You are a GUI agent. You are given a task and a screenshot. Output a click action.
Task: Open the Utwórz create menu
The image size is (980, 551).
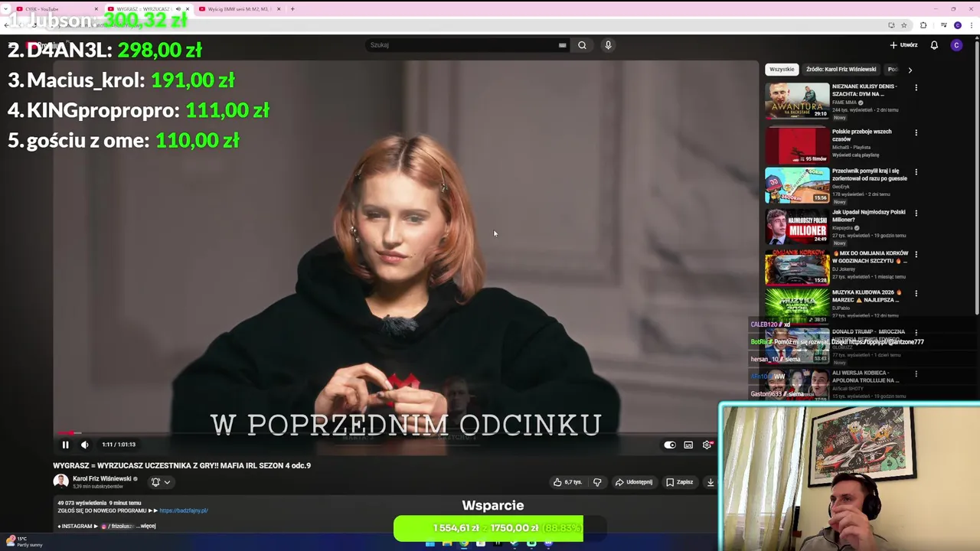903,45
